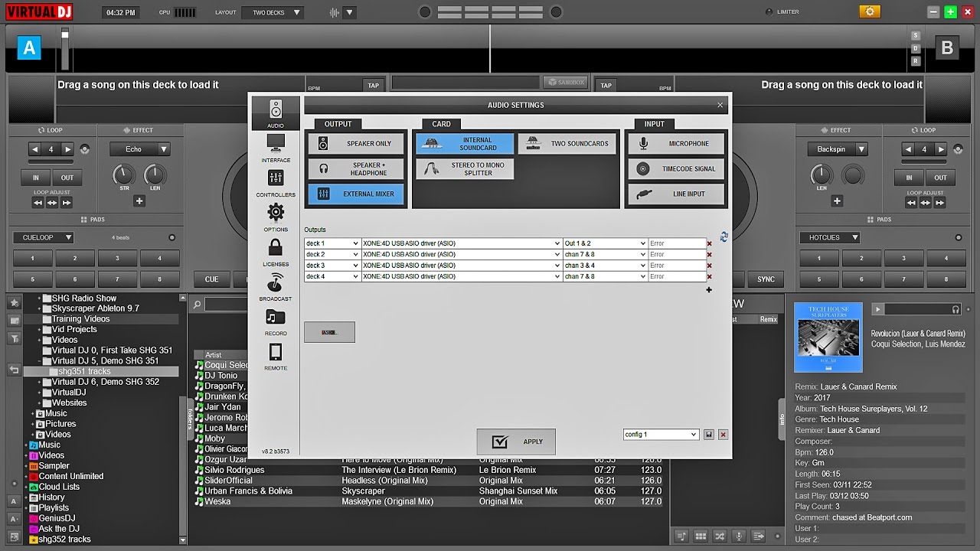The height and width of the screenshot is (551, 980).
Task: Click the album art thumbnail
Action: point(828,337)
